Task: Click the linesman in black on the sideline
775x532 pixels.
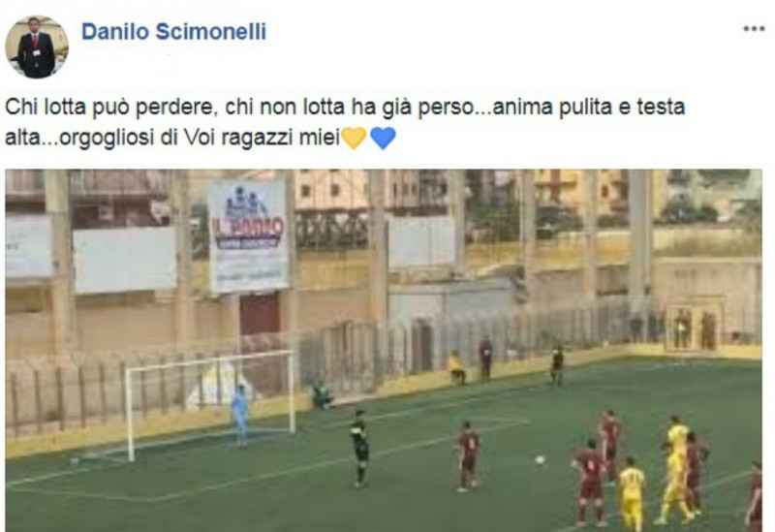Action: 557,365
